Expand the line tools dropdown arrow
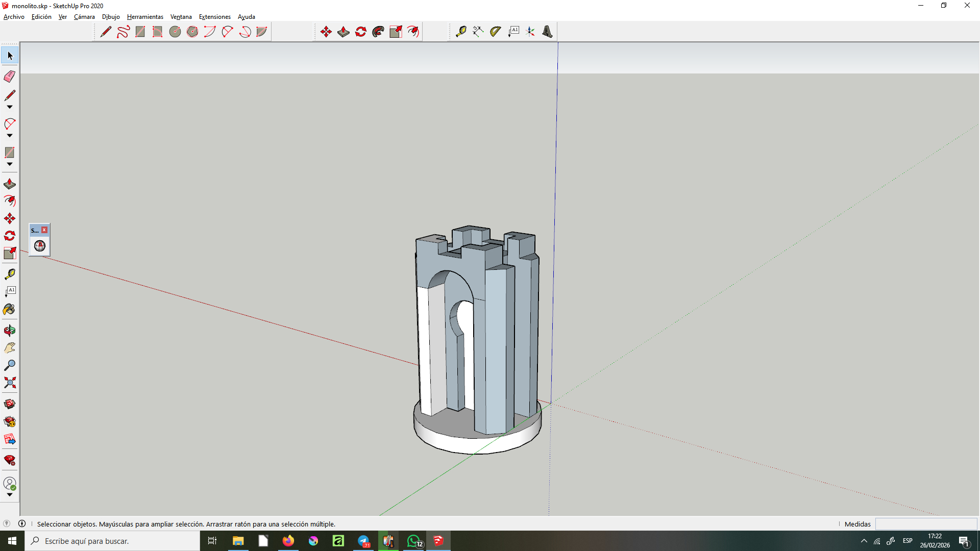This screenshot has width=980, height=551. [10, 107]
